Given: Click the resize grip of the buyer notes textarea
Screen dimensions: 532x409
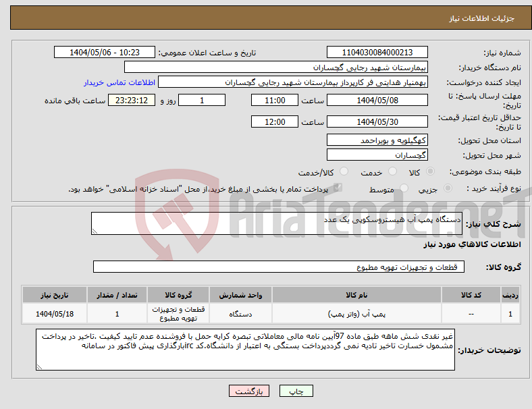Looking at the screenshot, I should point(39,367).
